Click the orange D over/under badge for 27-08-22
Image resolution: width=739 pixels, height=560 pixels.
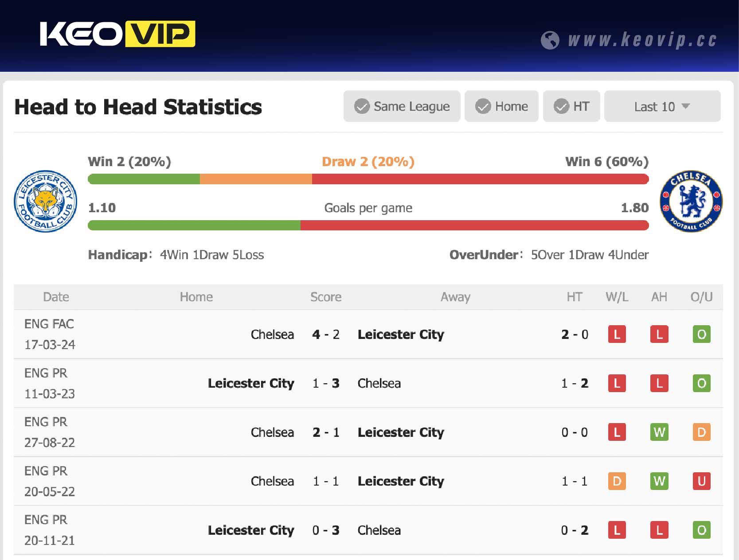click(701, 432)
